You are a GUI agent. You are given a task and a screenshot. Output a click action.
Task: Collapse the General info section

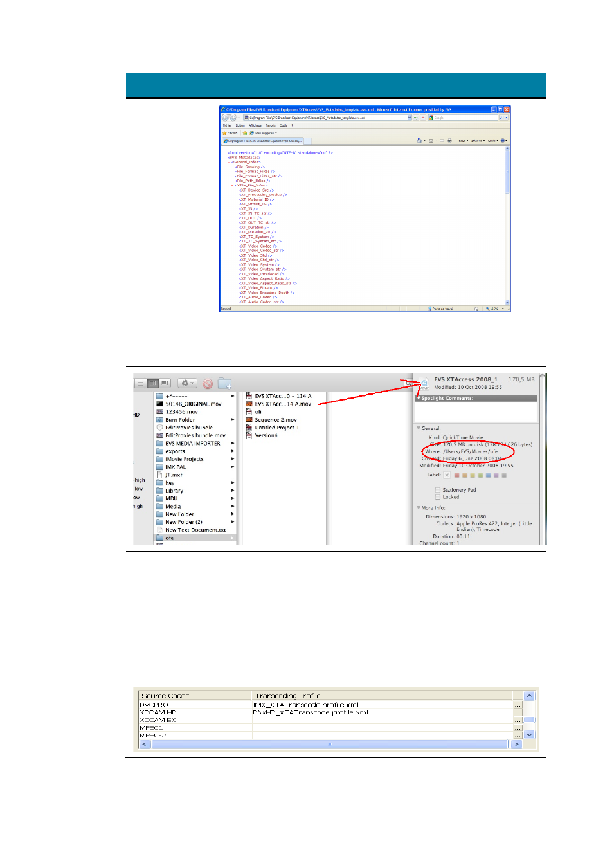[419, 428]
